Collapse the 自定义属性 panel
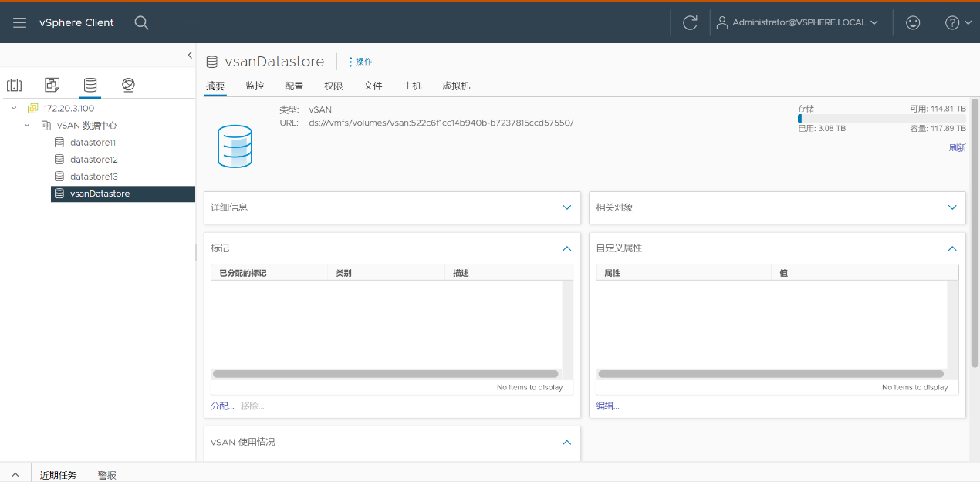The image size is (980, 485). point(952,248)
